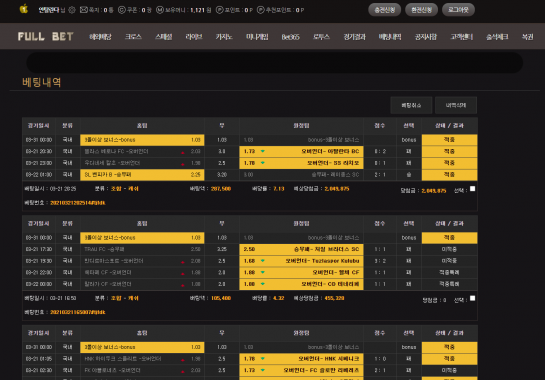Click red up arrow in 03-21 01:05 row
Viewport: 545px width, 380px height.
pos(183,360)
